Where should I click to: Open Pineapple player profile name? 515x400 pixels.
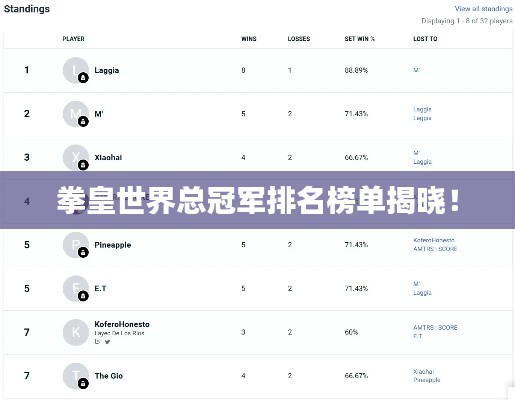(x=113, y=245)
